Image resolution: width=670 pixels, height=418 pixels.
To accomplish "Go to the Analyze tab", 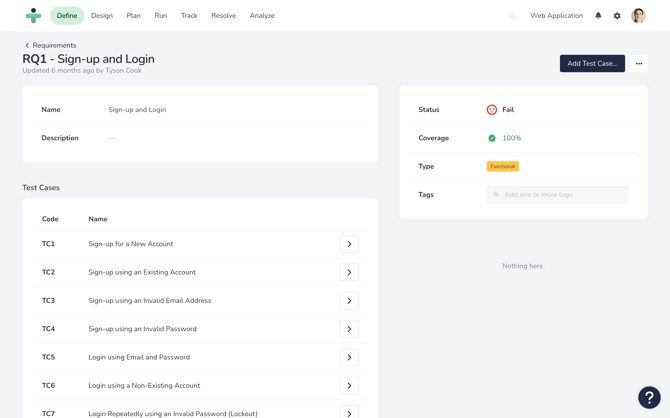I will click(262, 16).
